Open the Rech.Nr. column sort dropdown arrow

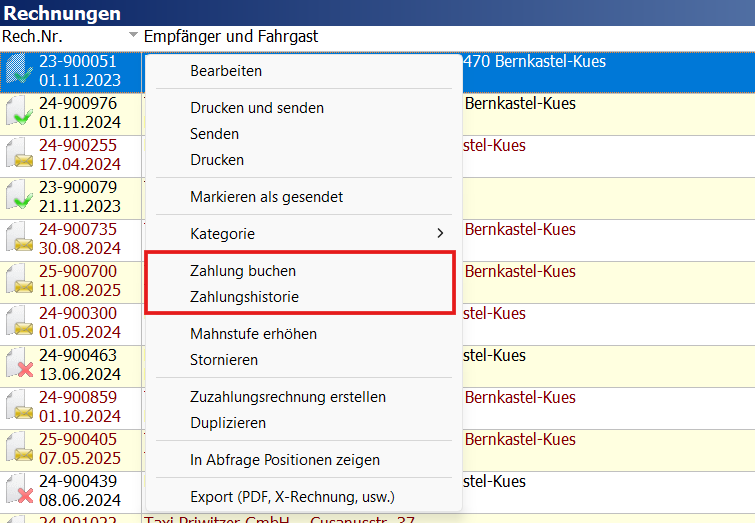tap(133, 36)
